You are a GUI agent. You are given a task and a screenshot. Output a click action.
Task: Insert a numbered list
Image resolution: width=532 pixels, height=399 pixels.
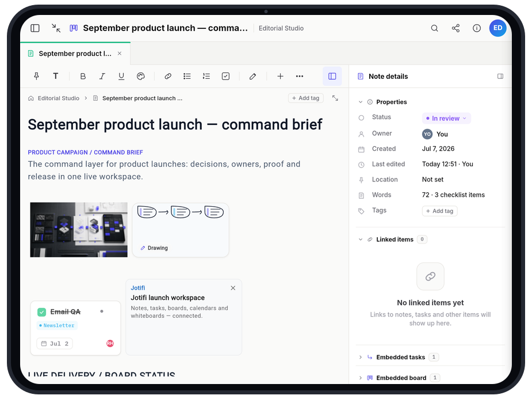click(206, 77)
